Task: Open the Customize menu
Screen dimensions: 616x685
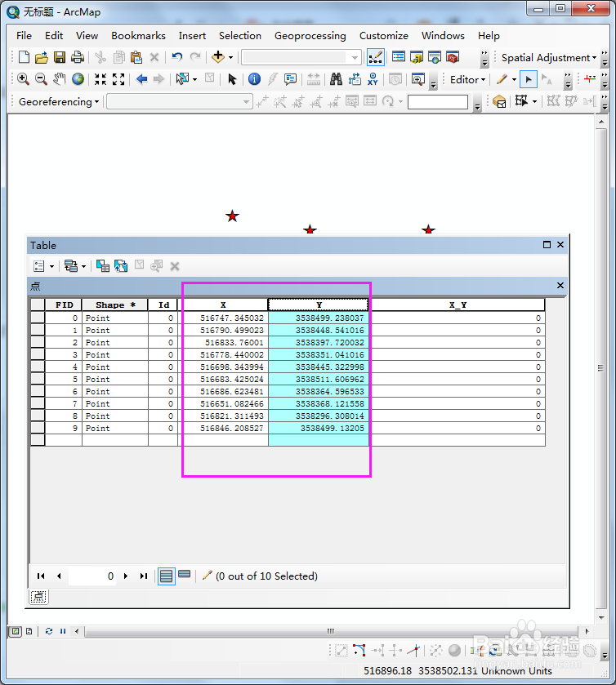Action: [383, 36]
